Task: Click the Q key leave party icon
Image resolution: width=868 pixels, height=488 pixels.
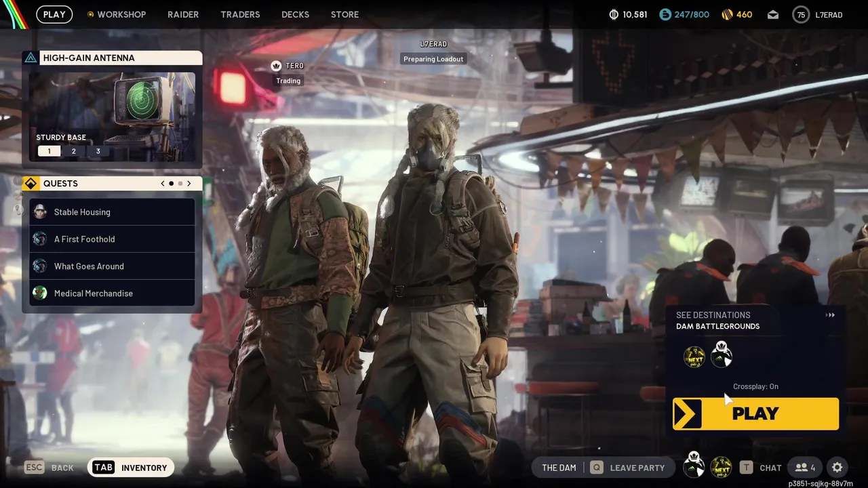Action: [x=597, y=468]
